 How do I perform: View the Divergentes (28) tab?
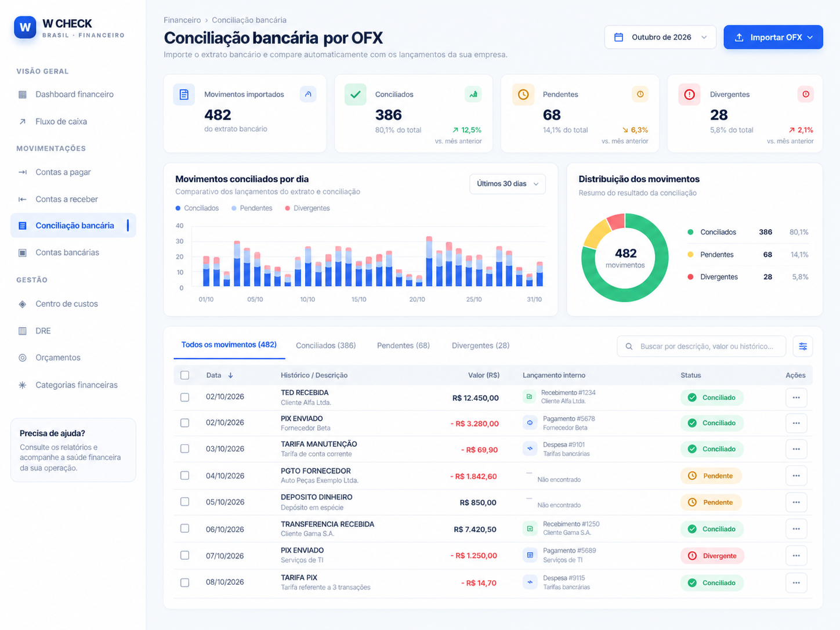pos(480,346)
